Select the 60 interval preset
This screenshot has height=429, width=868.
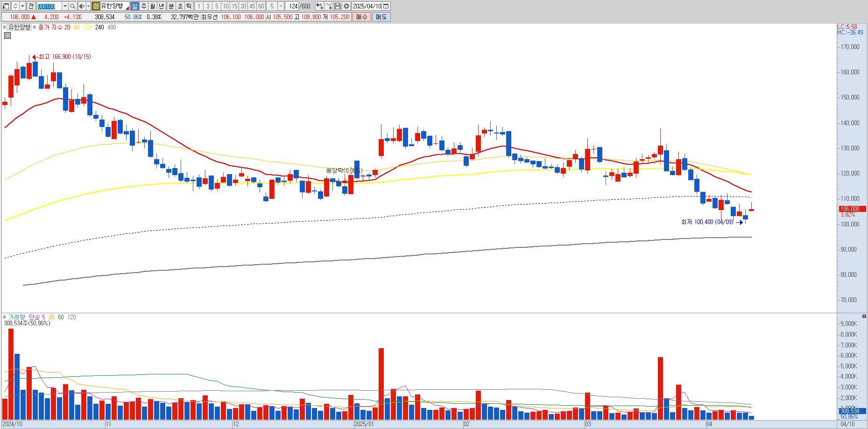coord(261,6)
